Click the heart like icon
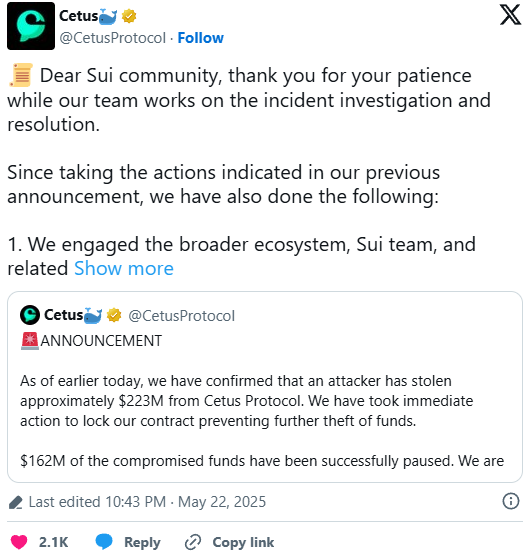531x553 pixels. click(19, 542)
